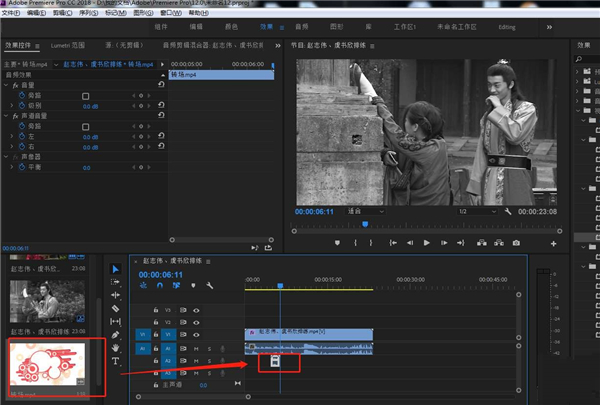Select the Razor tool in timeline toolbox

[x=115, y=308]
